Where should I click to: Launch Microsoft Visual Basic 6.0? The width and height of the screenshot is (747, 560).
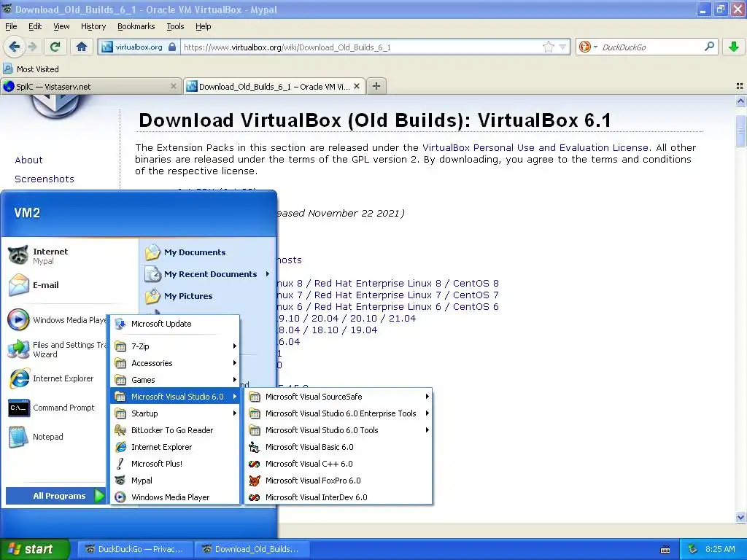[x=338, y=447]
